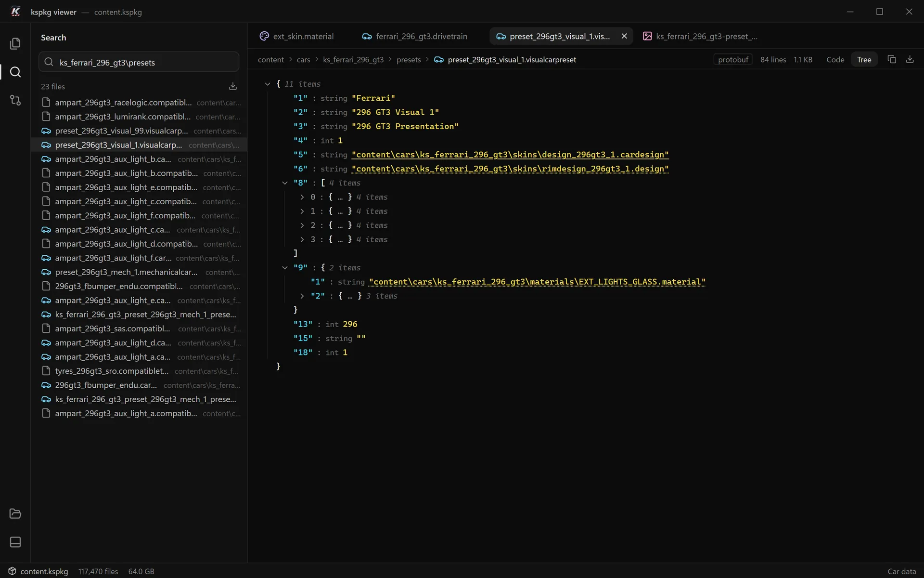Click content.kspkg in status bar

(44, 571)
